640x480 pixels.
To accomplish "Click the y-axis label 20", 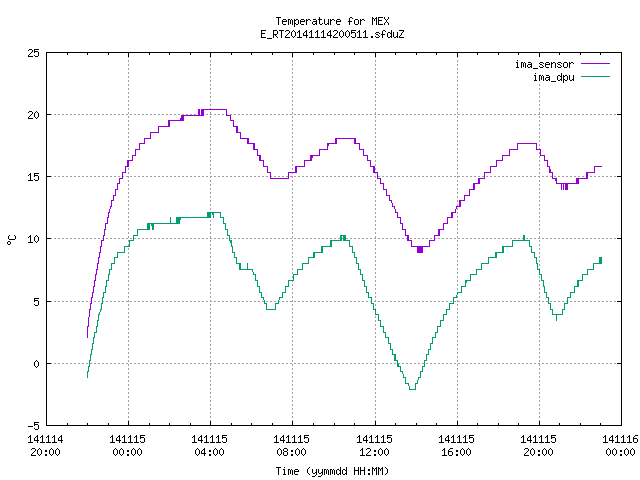I will coord(33,115).
